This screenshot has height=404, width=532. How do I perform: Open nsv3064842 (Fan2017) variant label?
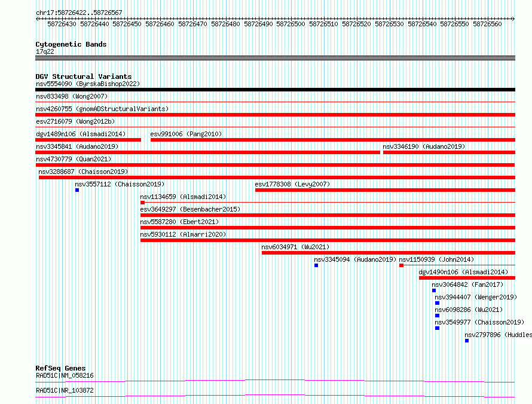467,284
